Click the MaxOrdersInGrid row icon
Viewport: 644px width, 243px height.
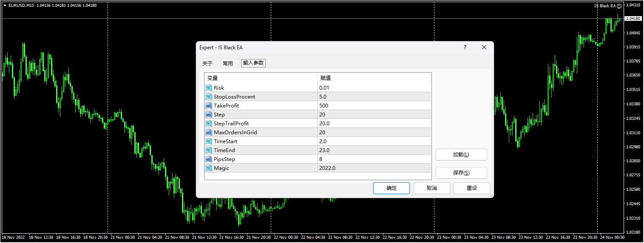pyautogui.click(x=208, y=133)
